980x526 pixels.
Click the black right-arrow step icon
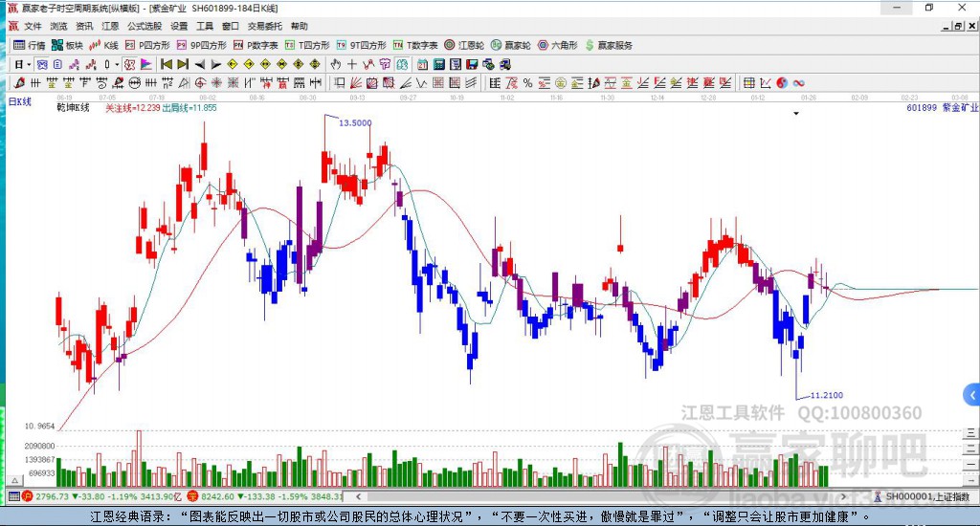216,64
